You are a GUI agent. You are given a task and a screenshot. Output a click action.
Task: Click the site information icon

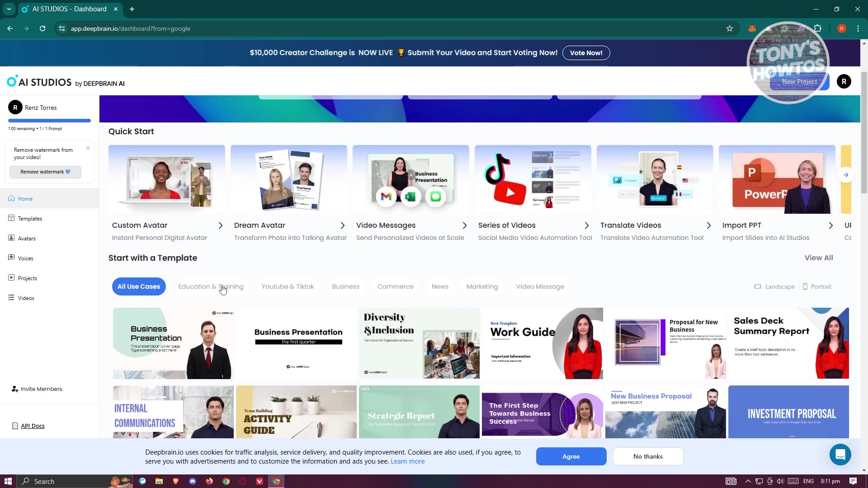pyautogui.click(x=62, y=28)
